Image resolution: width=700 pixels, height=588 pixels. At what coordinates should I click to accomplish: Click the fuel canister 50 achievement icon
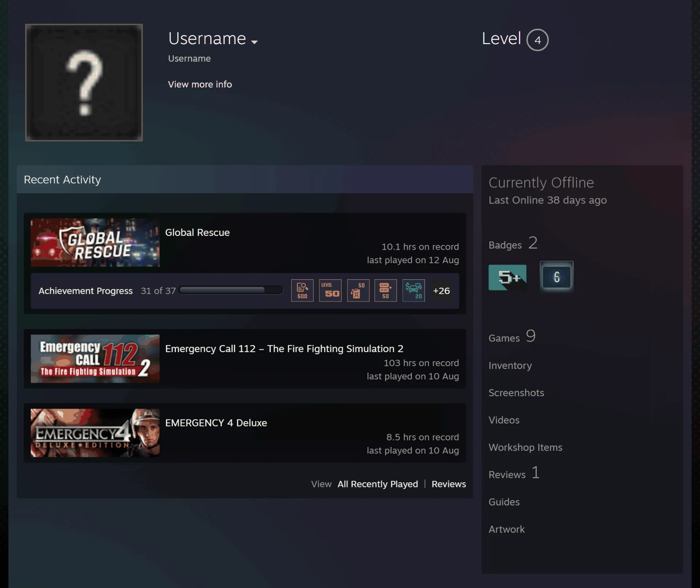(x=358, y=291)
